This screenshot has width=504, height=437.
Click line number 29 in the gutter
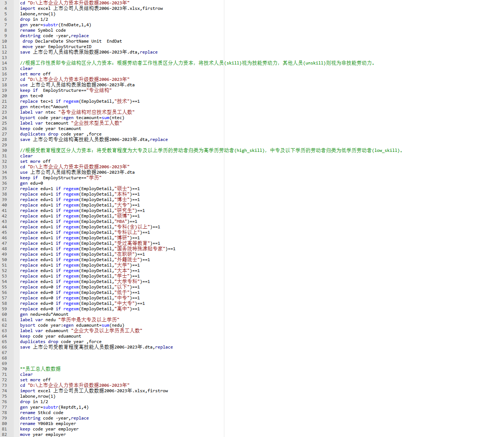coord(4,145)
